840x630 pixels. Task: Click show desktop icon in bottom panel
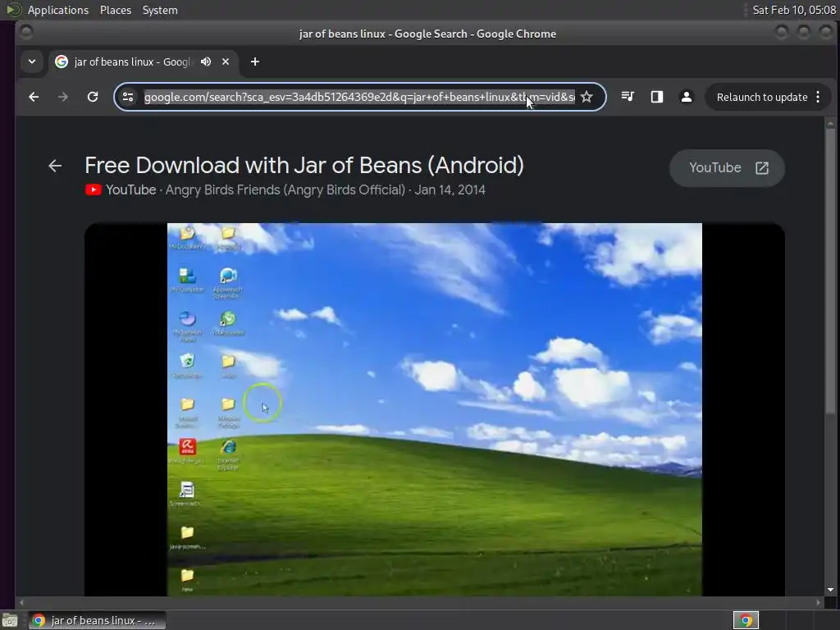(x=10, y=621)
